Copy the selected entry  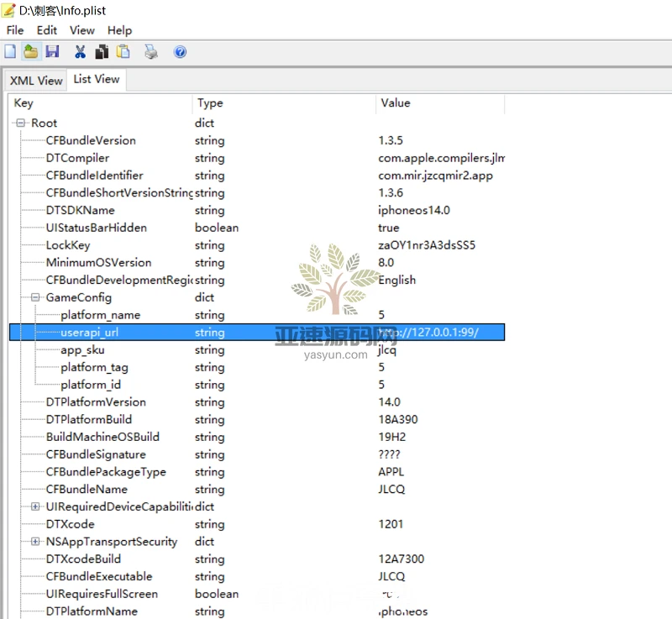coord(102,51)
